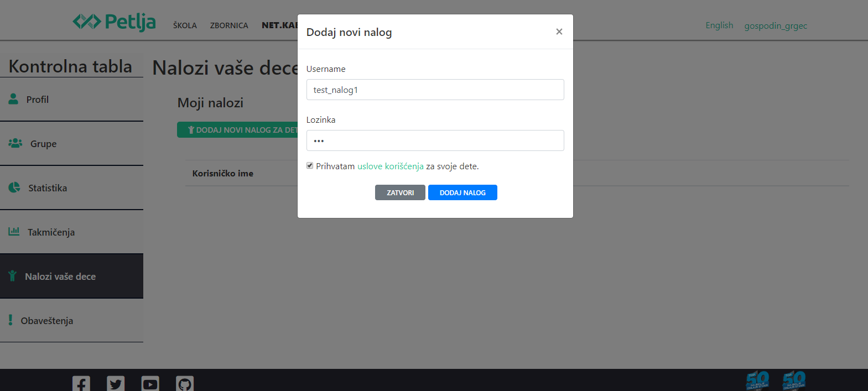Screen dimensions: 868x391
Task: Click the Obaveštenja exclamation icon
Action: (11, 320)
